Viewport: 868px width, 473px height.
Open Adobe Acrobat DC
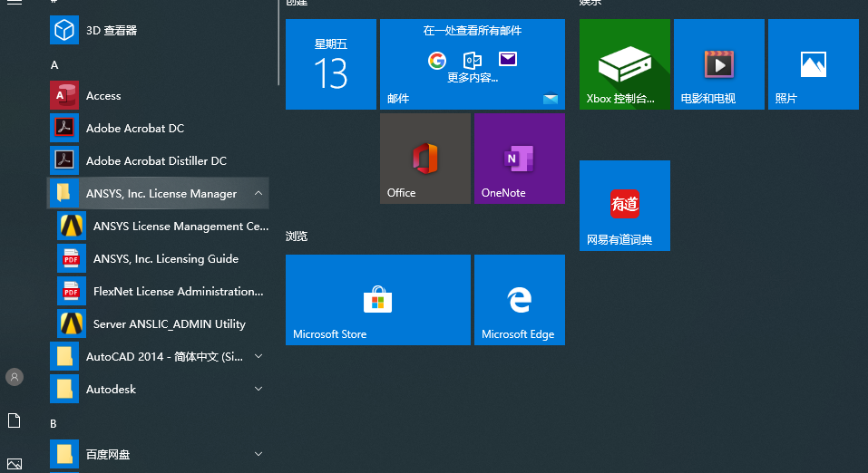pos(134,129)
